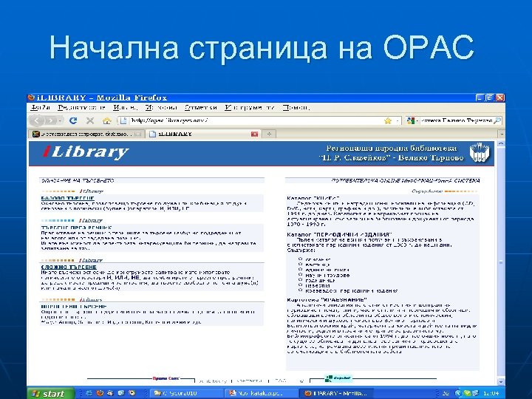Open the last search link below СЛОЖНО ТЪРСЕНЕ

(74, 307)
